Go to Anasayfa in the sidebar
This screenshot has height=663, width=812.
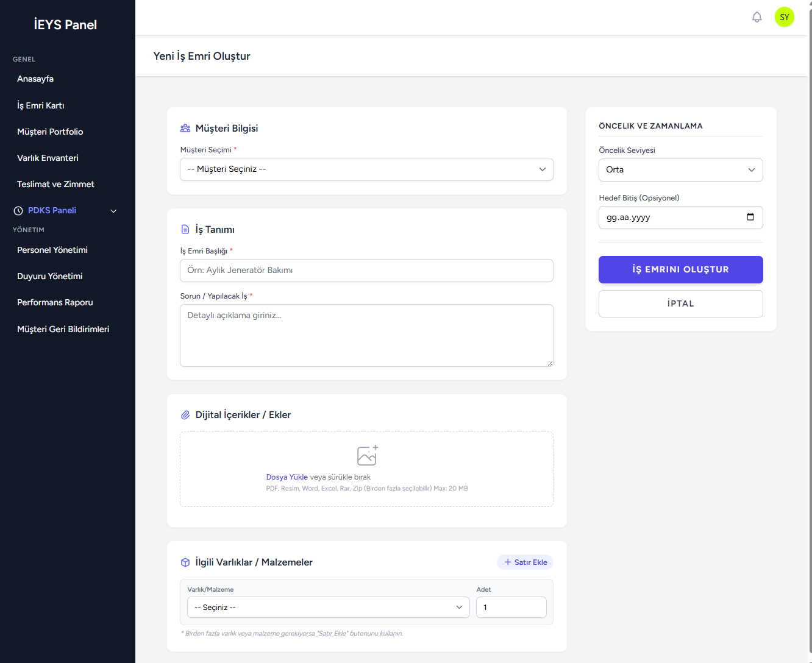coord(35,79)
